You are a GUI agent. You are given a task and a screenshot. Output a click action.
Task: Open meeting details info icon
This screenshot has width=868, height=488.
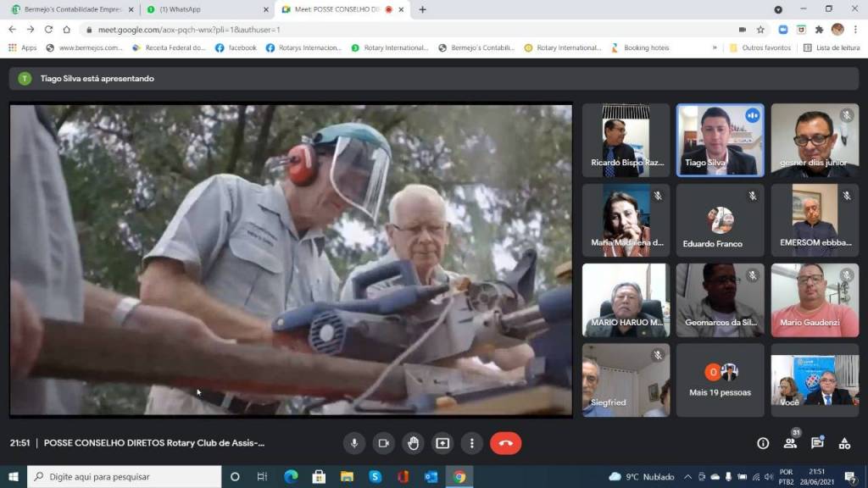click(763, 443)
